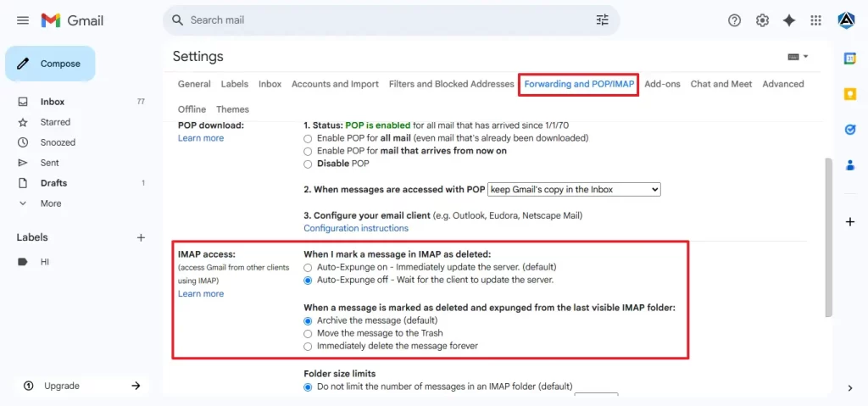Click the Drafts page icon
Viewport: 868px width, 406px height.
[x=23, y=183]
